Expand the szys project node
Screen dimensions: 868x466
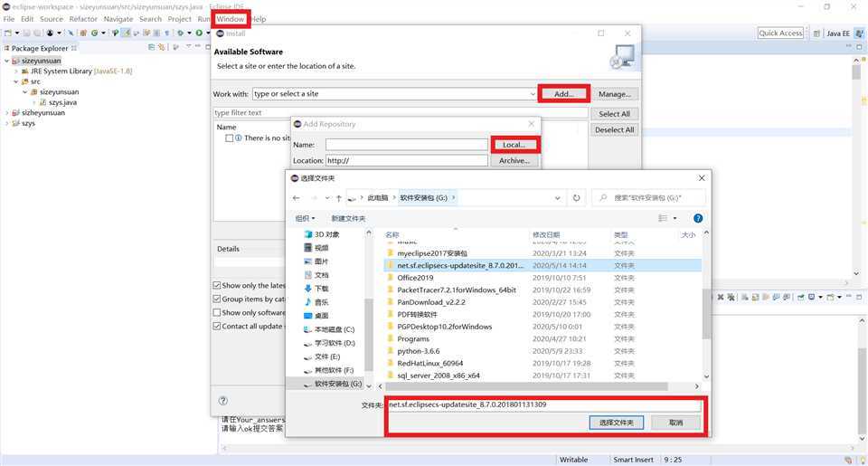point(6,123)
